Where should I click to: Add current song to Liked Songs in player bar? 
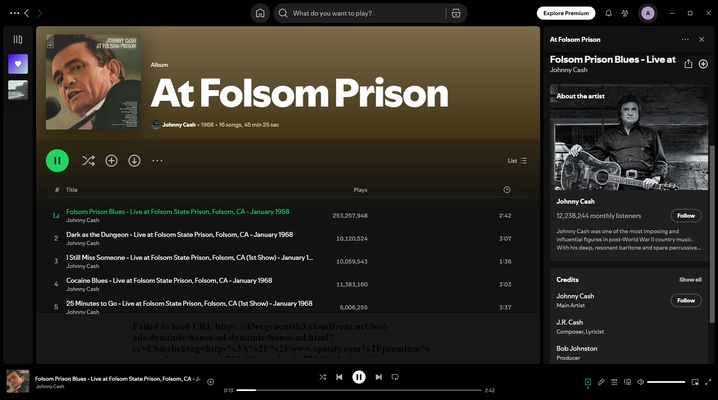[211, 382]
